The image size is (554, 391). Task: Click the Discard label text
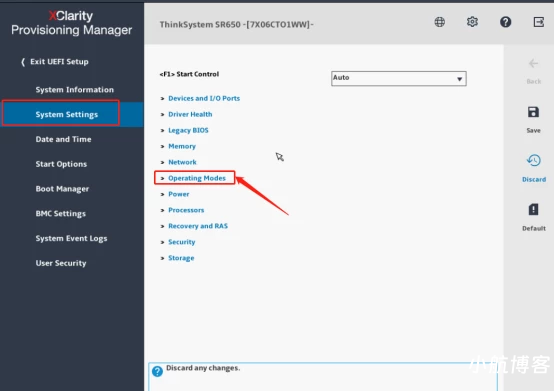pos(534,179)
